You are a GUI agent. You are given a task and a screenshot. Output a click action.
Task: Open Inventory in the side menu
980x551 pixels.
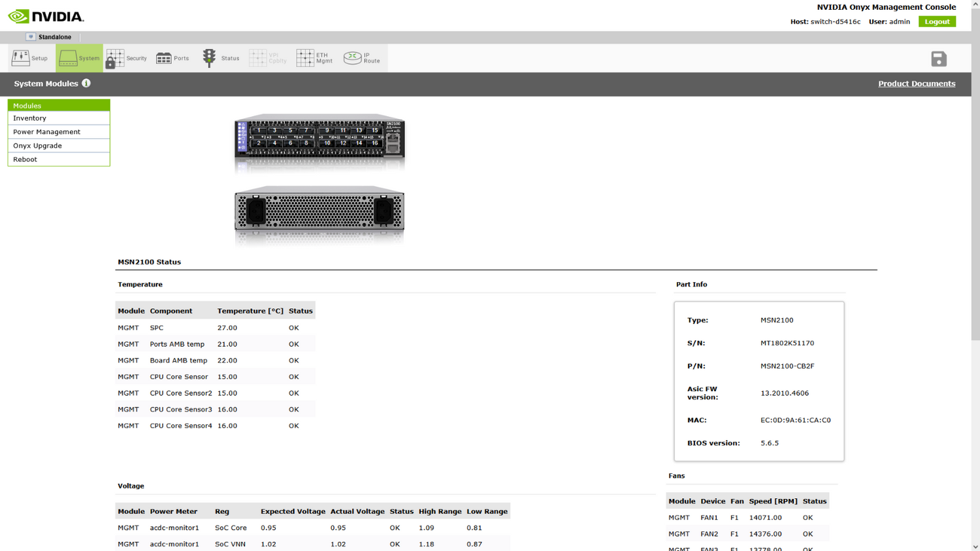tap(59, 118)
